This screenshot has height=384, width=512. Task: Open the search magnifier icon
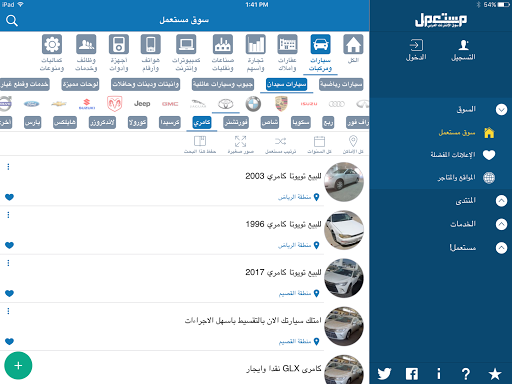click(12, 21)
